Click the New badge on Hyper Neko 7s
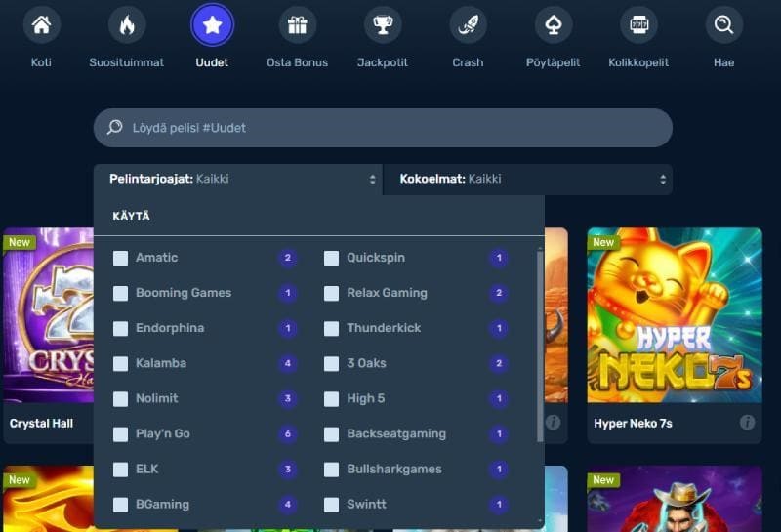Viewport: 781px width, 532px height. [603, 242]
